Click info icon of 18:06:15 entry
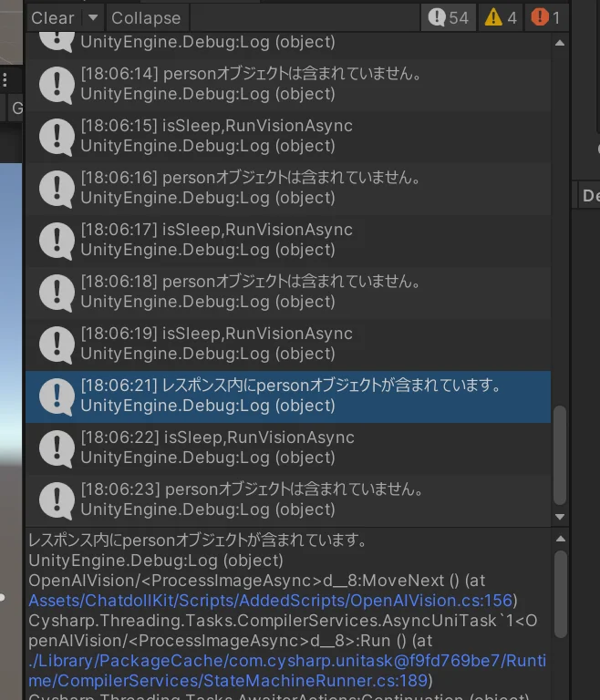Screen dimensions: 600x700 (57, 137)
